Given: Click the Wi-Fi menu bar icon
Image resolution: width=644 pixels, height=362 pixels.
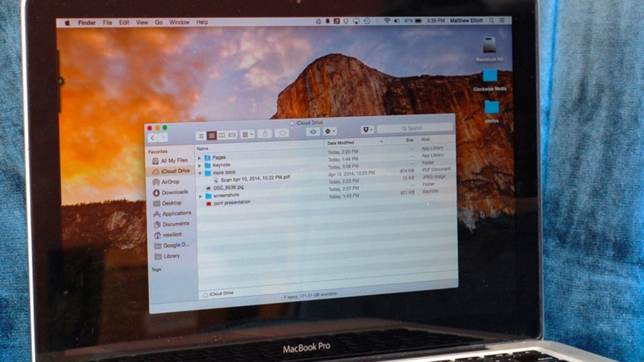Looking at the screenshot, I should [386, 21].
